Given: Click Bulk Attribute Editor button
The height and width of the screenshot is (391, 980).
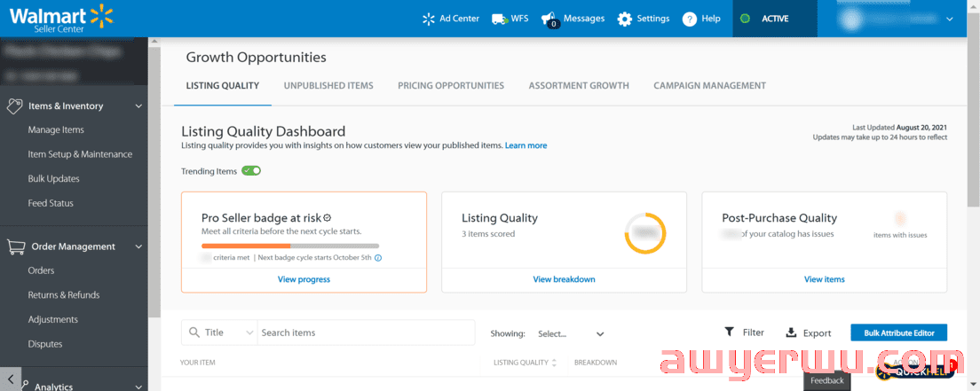Looking at the screenshot, I should (898, 332).
